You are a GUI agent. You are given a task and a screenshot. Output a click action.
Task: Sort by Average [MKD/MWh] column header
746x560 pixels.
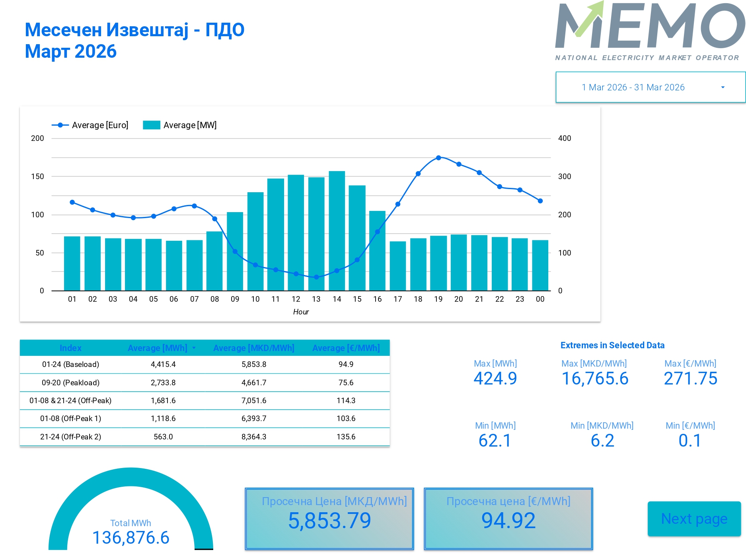click(x=253, y=348)
